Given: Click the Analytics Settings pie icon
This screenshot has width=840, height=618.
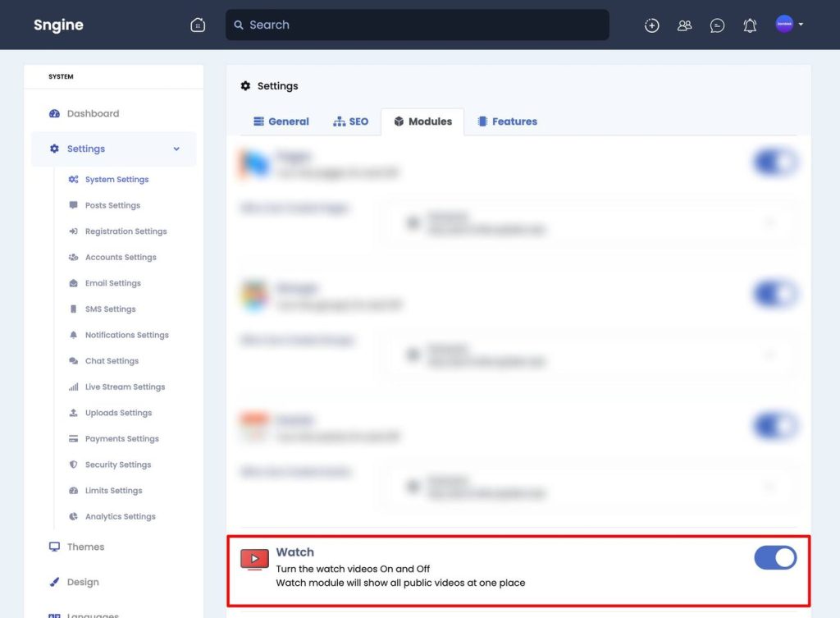Looking at the screenshot, I should pos(73,517).
